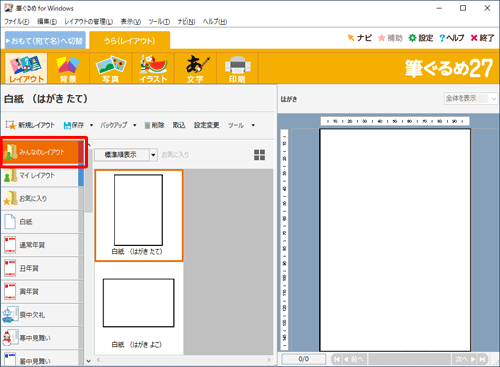Open the 背景 background category
The width and height of the screenshot is (500, 367).
coord(68,68)
